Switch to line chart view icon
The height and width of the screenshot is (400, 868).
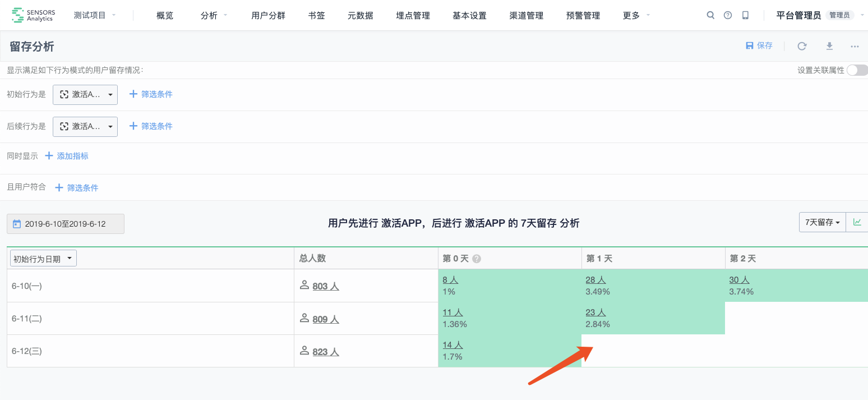[857, 222]
